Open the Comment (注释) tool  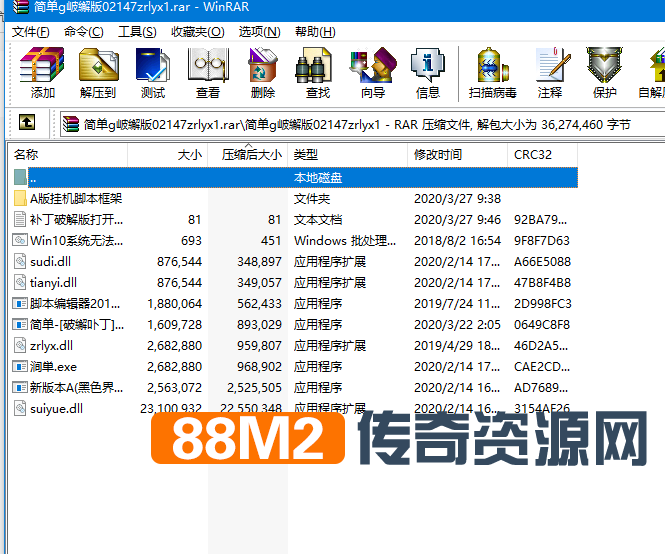pyautogui.click(x=553, y=65)
